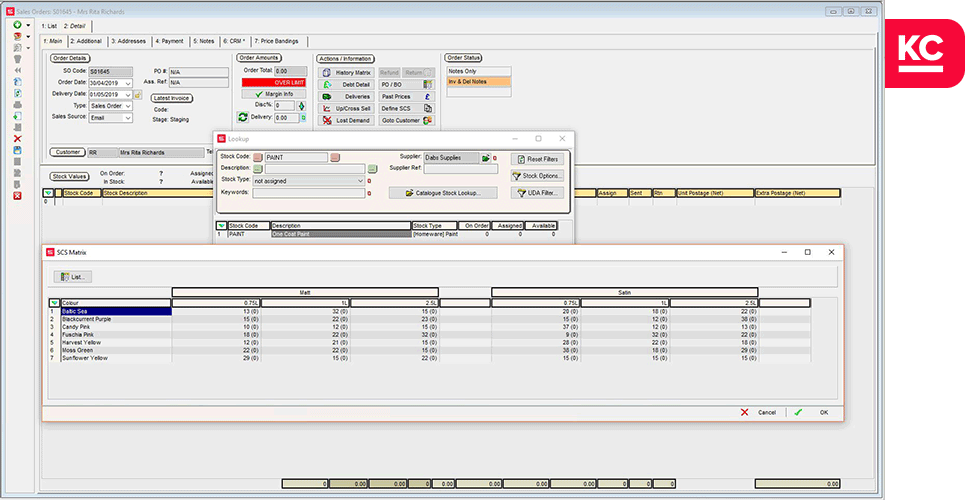Screen dimensions: 965x500
Task: Open the order Type dropdown showing Sales Order
Action: coord(128,106)
